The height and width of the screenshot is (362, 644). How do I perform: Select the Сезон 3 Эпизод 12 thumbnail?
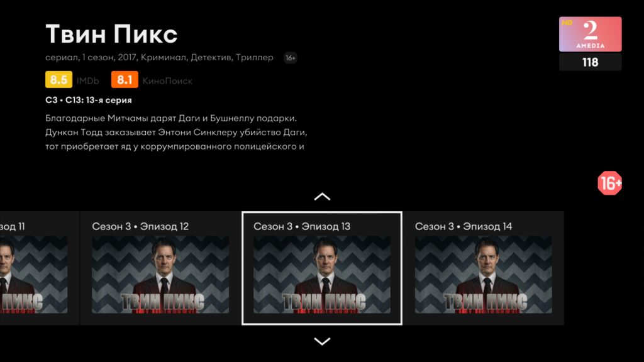(x=160, y=274)
